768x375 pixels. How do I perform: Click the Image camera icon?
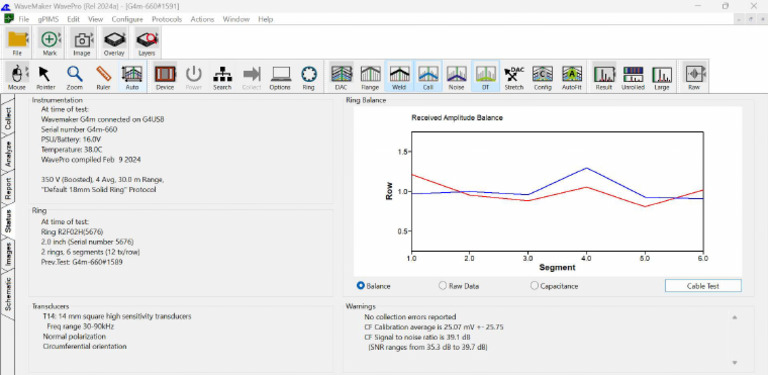(x=82, y=43)
